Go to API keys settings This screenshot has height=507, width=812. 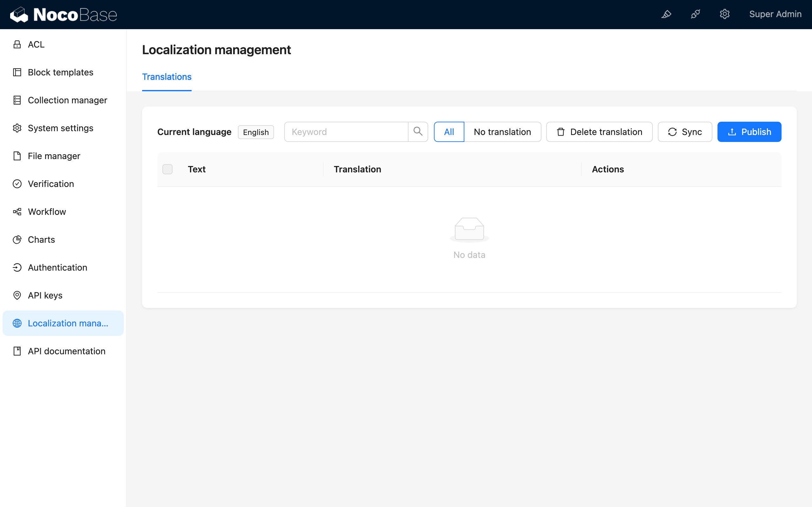tap(45, 295)
